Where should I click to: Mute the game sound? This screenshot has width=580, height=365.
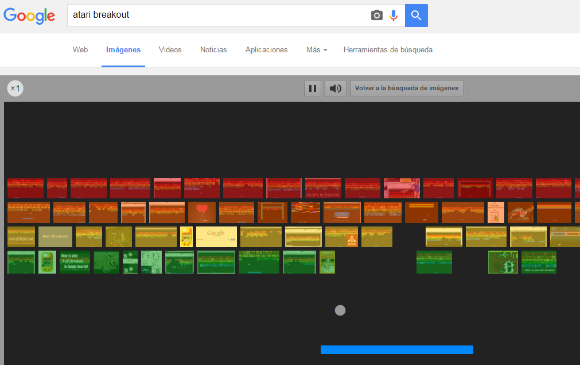point(335,88)
